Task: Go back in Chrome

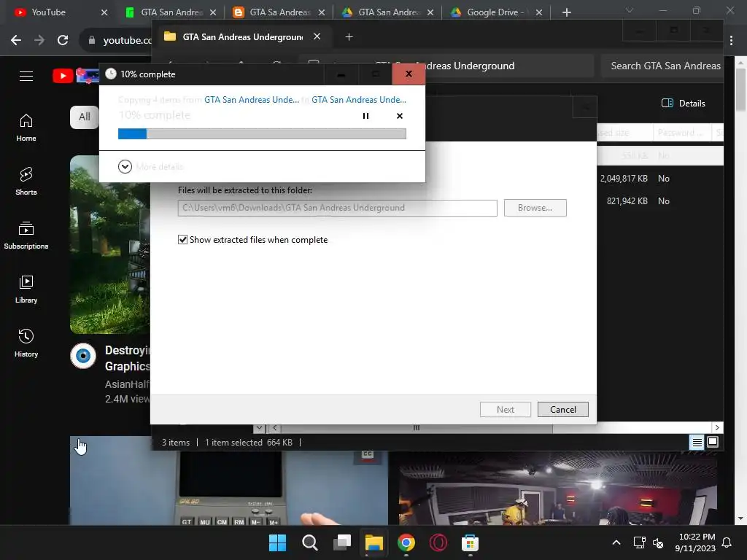Action: (16, 40)
